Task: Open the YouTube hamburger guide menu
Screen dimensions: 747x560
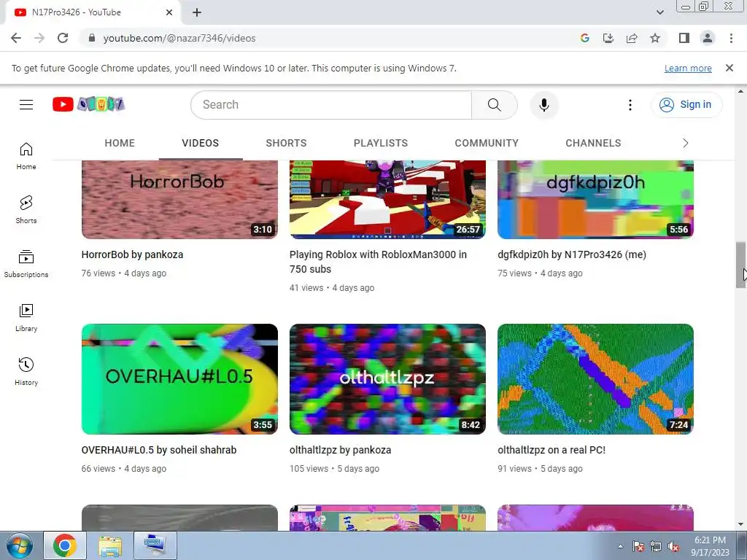Action: coord(26,105)
